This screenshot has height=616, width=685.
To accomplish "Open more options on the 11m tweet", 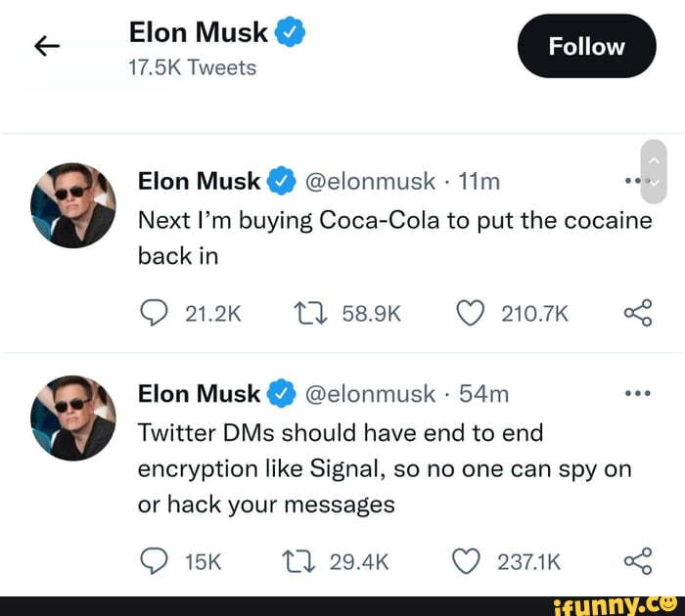I will pos(633,180).
